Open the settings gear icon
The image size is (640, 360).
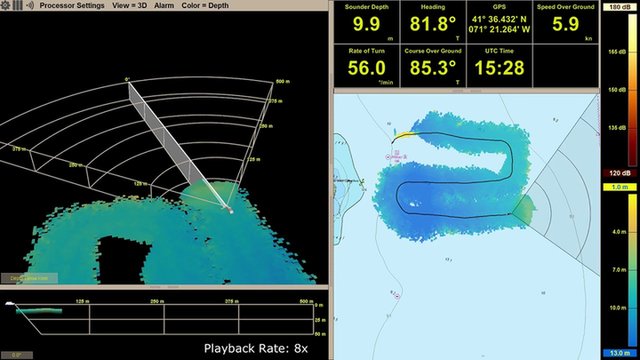pos(5,5)
